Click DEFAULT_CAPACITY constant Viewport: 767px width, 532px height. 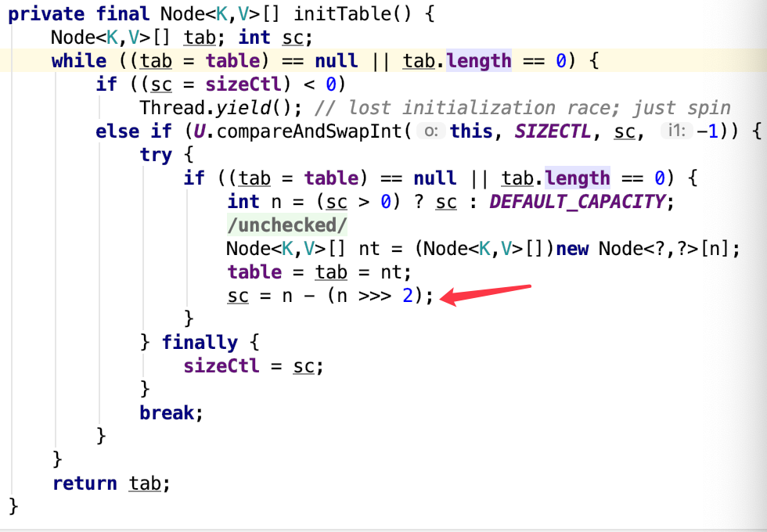point(578,202)
